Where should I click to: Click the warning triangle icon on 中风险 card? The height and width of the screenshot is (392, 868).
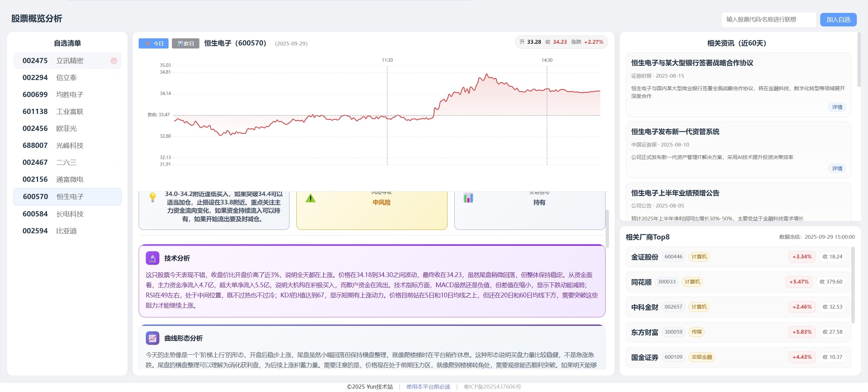311,198
